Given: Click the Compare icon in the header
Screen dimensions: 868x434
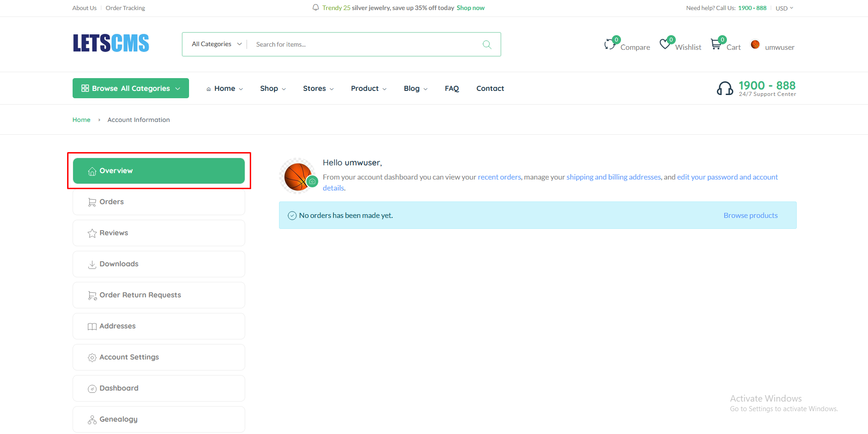Looking at the screenshot, I should pos(610,43).
